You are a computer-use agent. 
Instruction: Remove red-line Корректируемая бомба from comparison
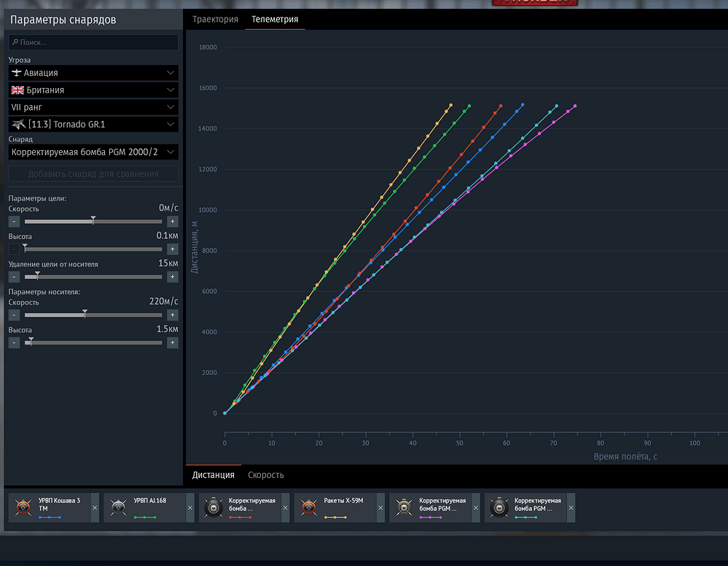285,508
